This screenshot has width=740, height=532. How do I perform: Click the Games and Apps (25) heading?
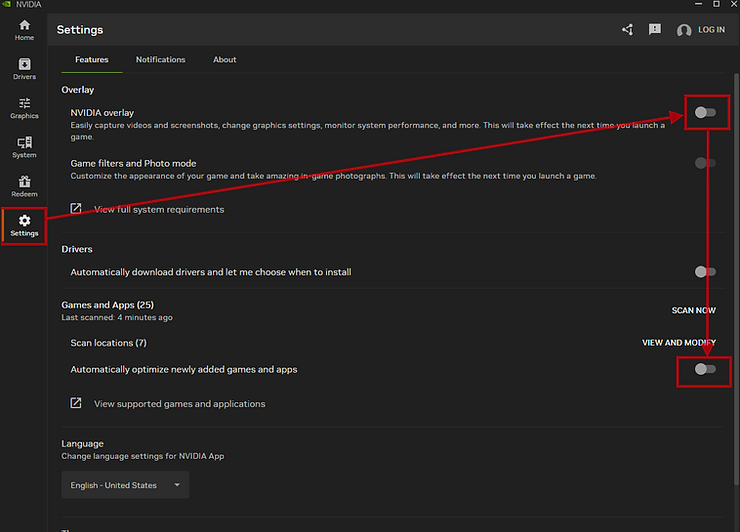click(108, 305)
